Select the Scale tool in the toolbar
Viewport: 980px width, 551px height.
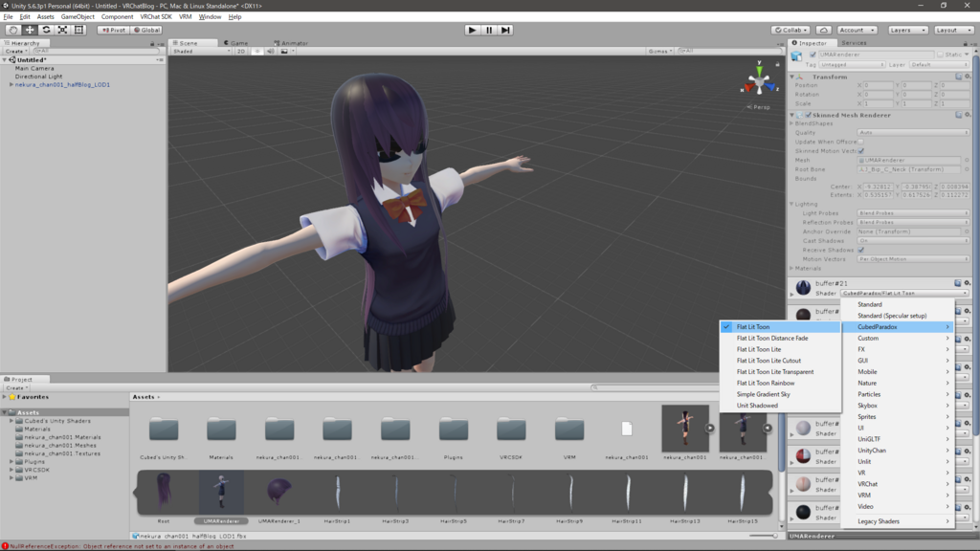pyautogui.click(x=62, y=30)
